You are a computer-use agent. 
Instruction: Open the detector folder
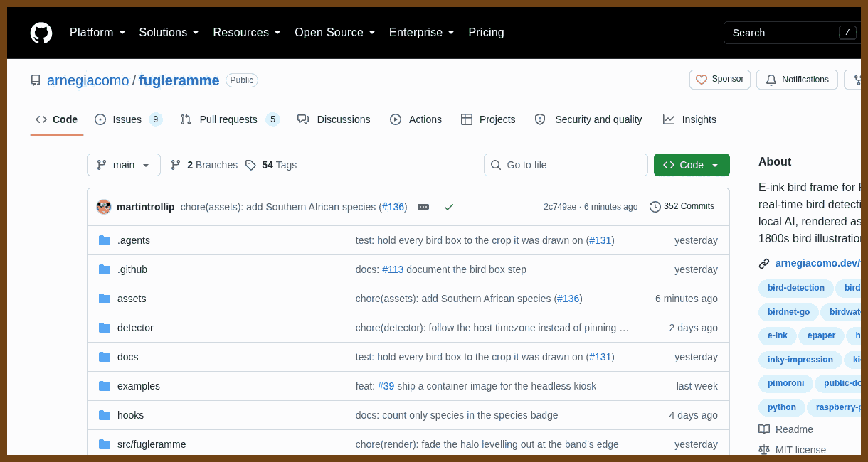coord(135,328)
